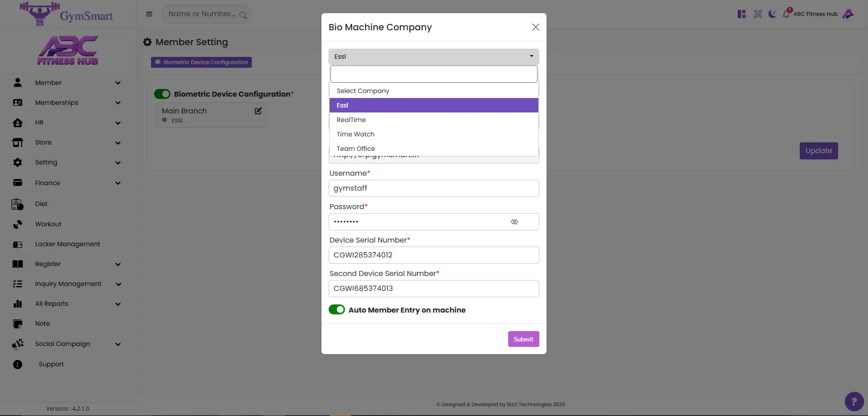
Task: Open the notifications bell
Action: [x=787, y=14]
